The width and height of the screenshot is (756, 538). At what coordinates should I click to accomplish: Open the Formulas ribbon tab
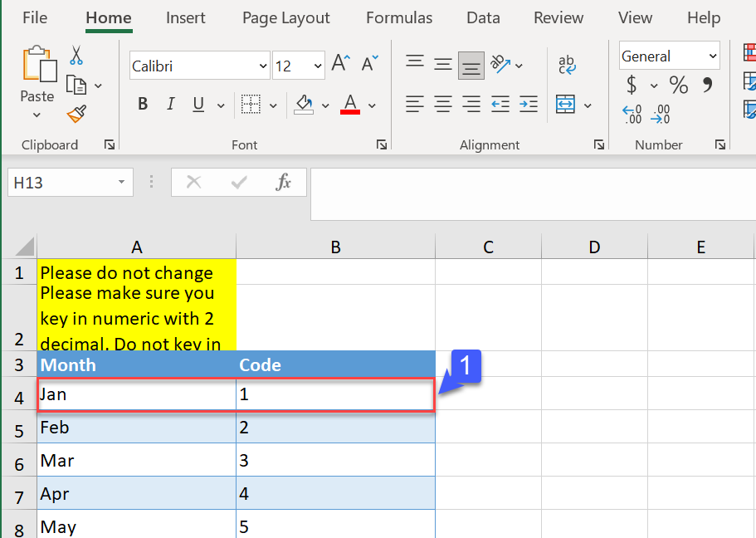(399, 18)
